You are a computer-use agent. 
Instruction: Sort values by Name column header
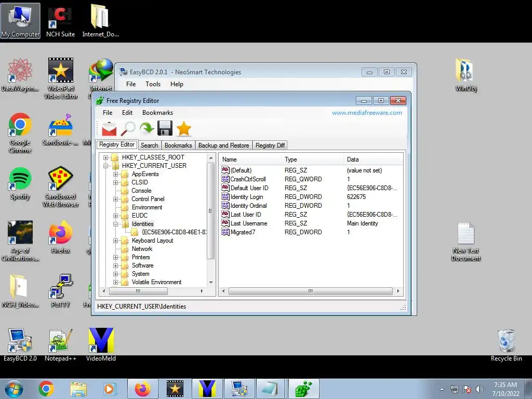(x=250, y=159)
